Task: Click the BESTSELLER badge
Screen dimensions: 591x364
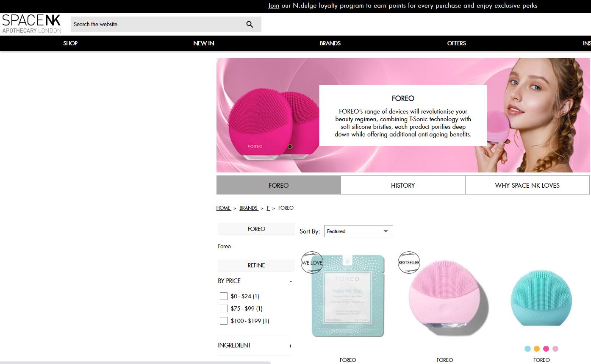Action: 409,263
